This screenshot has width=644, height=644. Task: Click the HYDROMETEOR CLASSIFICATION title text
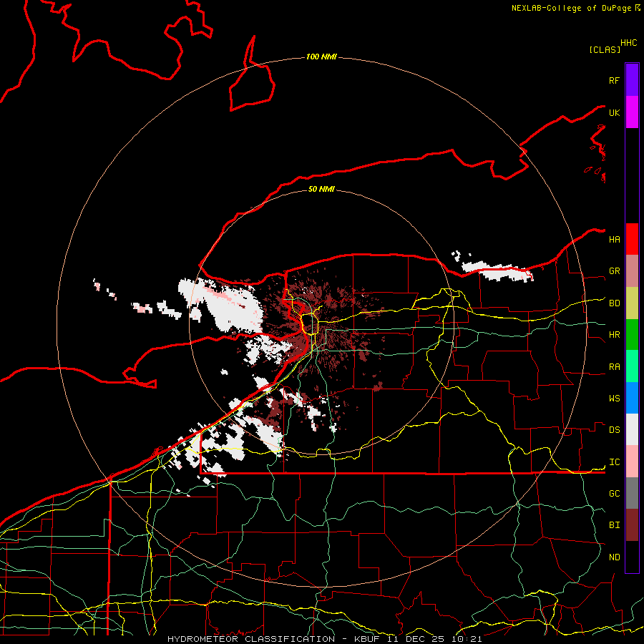(251, 639)
